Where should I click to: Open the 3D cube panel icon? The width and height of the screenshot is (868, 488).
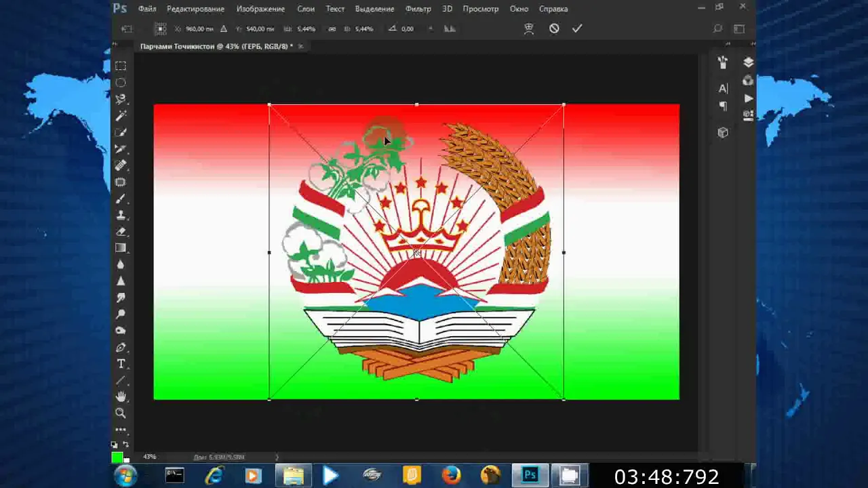723,133
